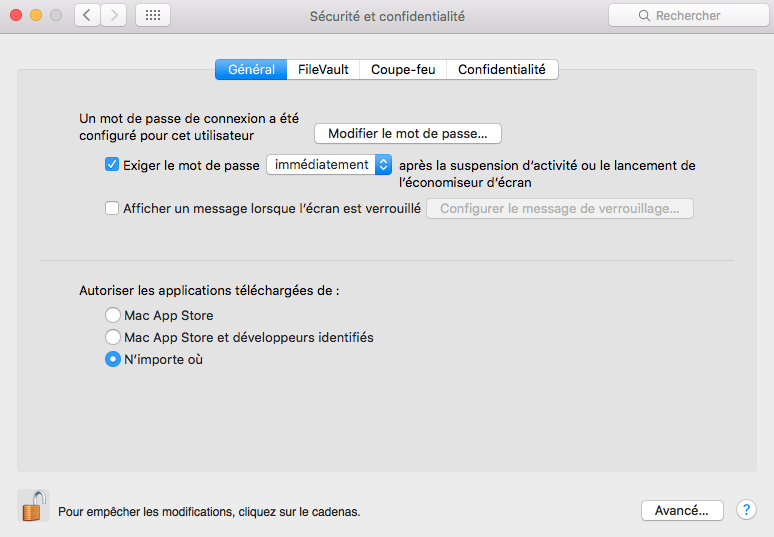Open the Coupe-feu tab
774x537 pixels.
(402, 70)
